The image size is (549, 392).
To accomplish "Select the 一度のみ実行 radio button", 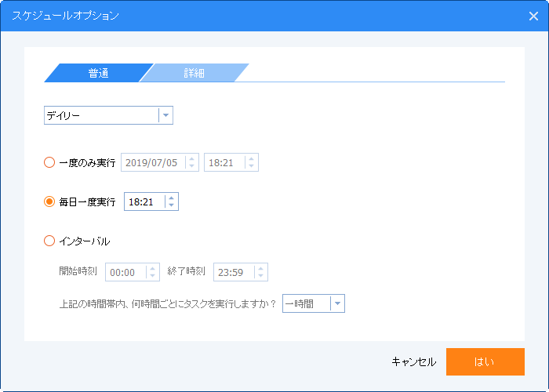I will 49,162.
